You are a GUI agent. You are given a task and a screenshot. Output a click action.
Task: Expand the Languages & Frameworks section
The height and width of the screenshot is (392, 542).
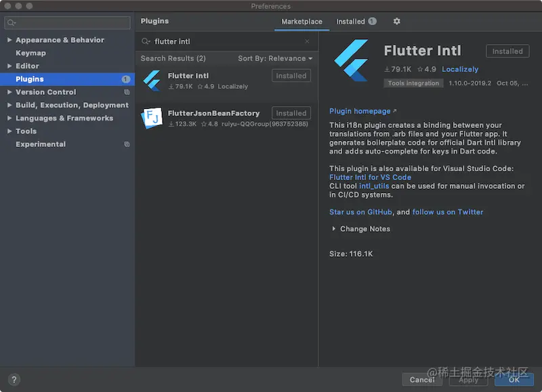pos(9,118)
